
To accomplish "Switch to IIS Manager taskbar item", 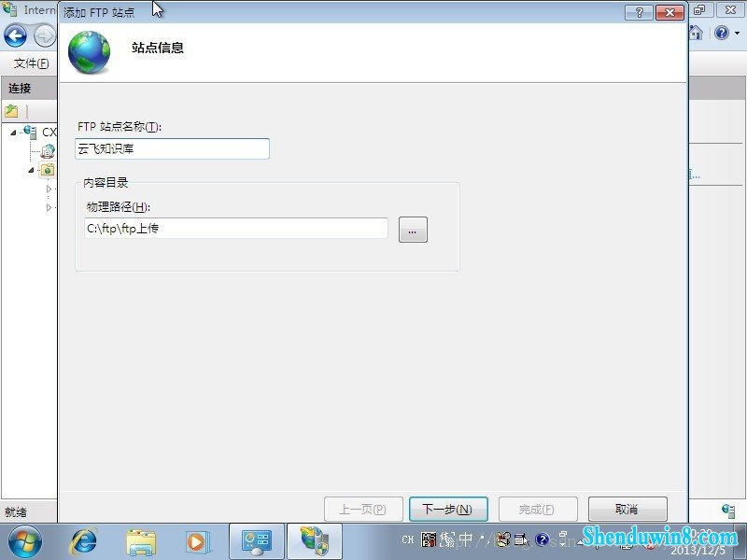I will tap(315, 542).
